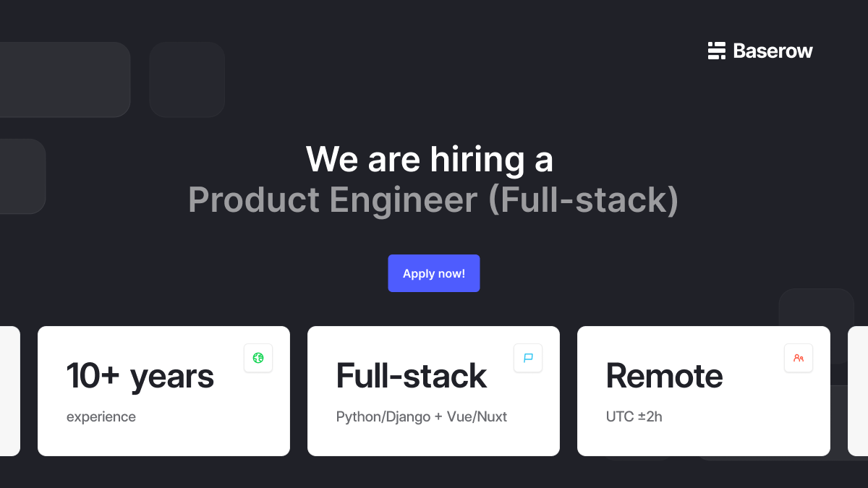
Task: Click the small dark rounded square near the top left
Action: (x=187, y=80)
